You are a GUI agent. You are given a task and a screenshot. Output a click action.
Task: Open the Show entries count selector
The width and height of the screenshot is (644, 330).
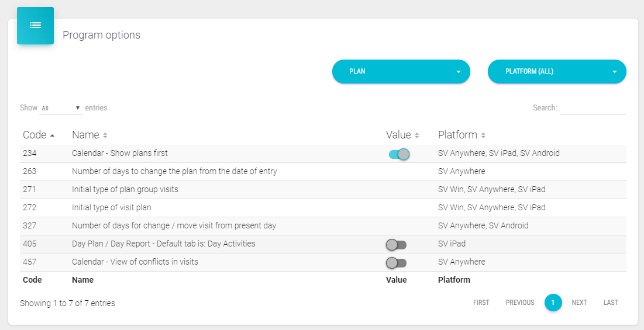[x=61, y=108]
